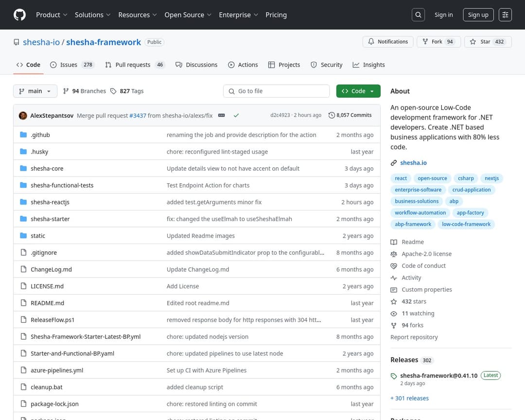Expand the Solutions menu
This screenshot has width=525, height=420.
pos(92,15)
